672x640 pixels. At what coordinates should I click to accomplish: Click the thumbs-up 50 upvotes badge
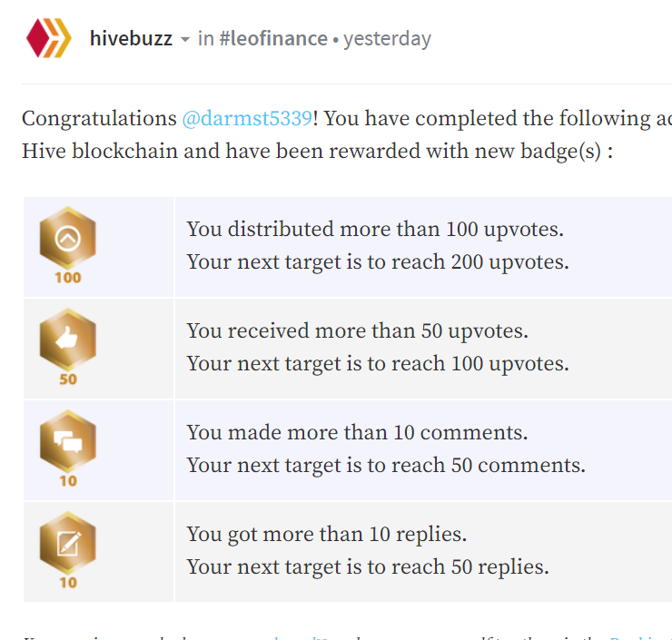[68, 340]
